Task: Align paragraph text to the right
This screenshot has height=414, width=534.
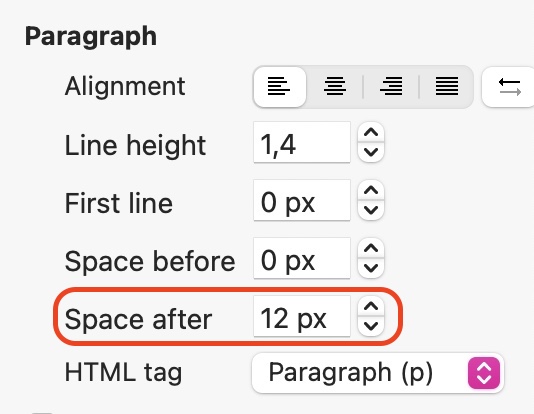Action: click(391, 87)
